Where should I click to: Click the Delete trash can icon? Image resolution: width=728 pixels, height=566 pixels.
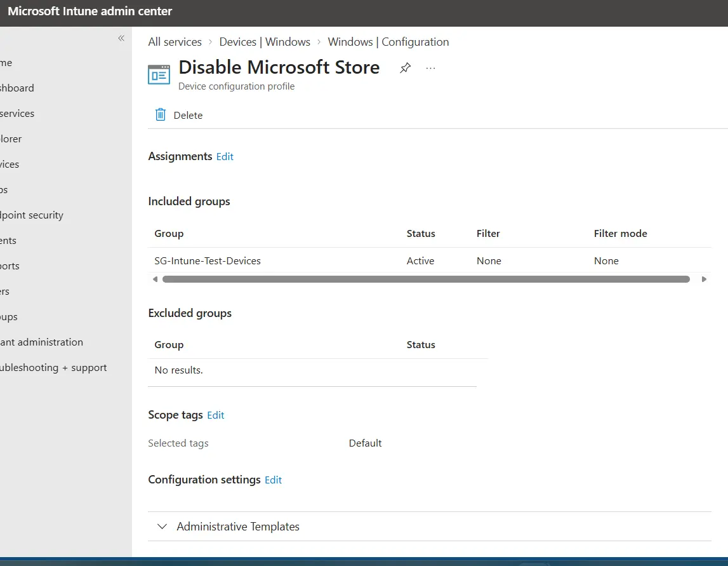pyautogui.click(x=160, y=115)
